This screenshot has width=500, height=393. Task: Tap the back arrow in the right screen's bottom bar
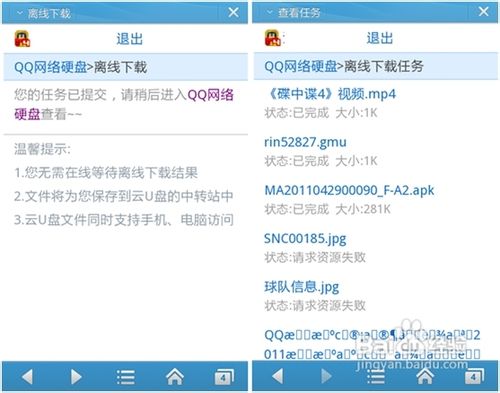coord(278,376)
